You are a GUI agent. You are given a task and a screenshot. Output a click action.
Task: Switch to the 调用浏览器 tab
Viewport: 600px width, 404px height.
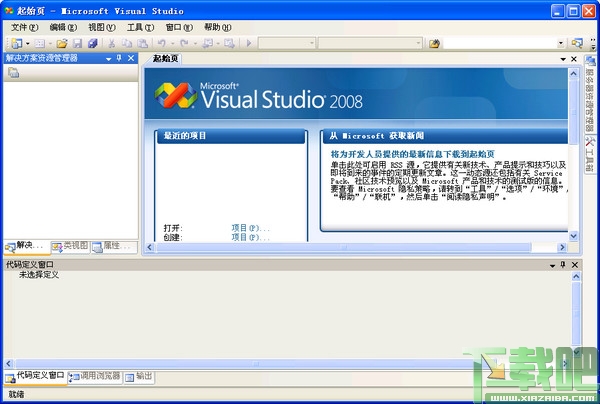point(95,377)
